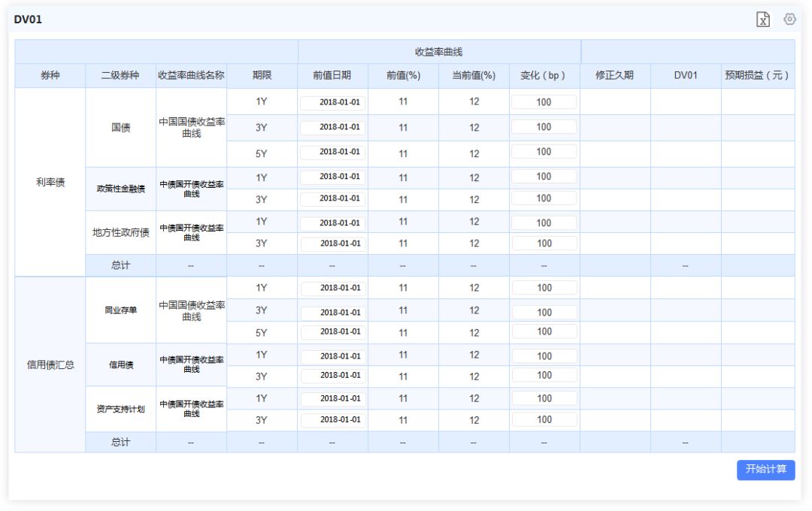This screenshot has width=812, height=511.
Task: Click the 期限 column header
Action: tap(262, 76)
